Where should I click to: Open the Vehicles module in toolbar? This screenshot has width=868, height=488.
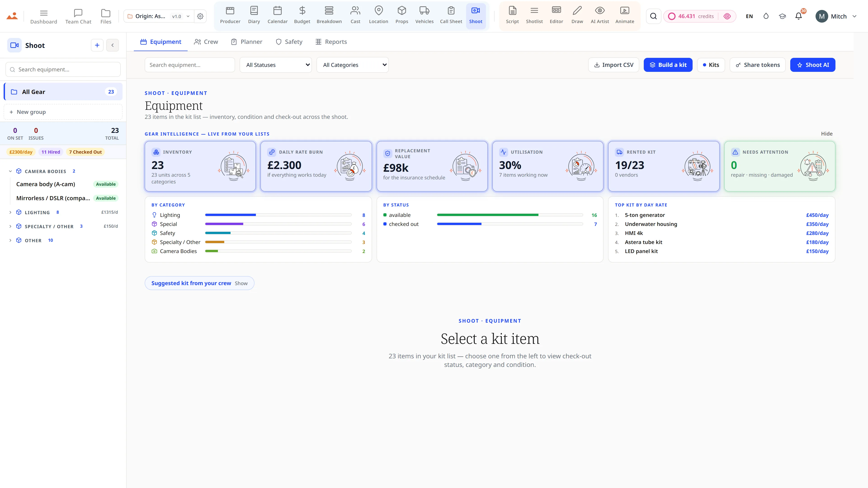424,16
